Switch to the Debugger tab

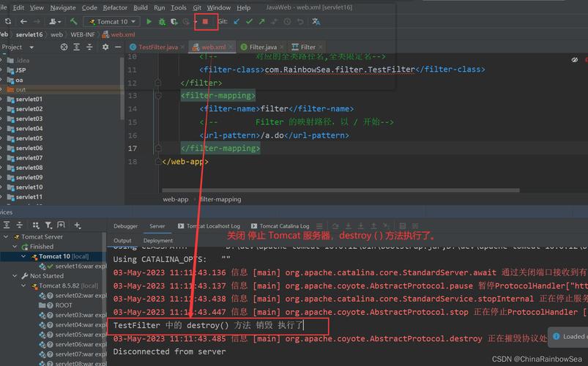point(125,226)
